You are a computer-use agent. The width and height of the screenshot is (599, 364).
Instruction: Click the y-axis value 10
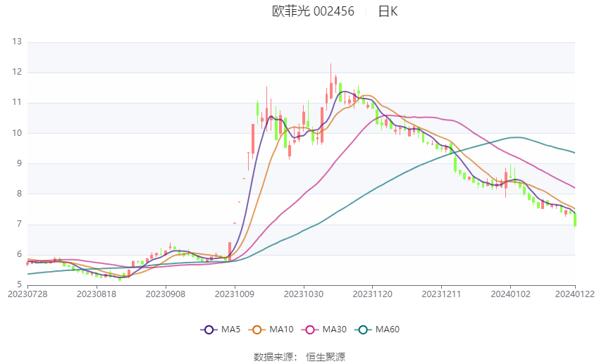(x=17, y=133)
